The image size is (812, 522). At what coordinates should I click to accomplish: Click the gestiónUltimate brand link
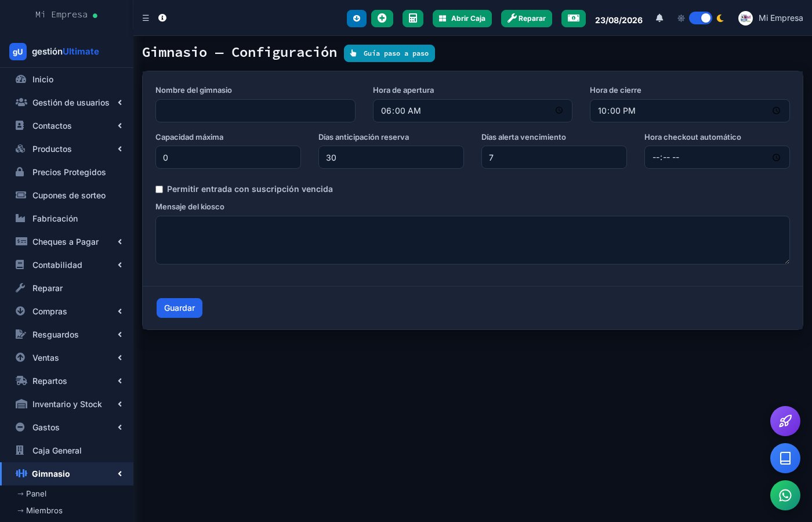click(66, 52)
